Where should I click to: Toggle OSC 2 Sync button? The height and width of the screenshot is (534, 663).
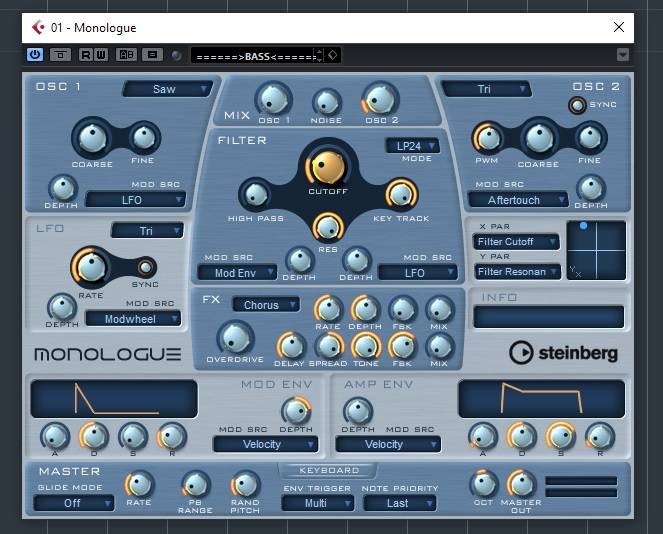click(x=577, y=105)
